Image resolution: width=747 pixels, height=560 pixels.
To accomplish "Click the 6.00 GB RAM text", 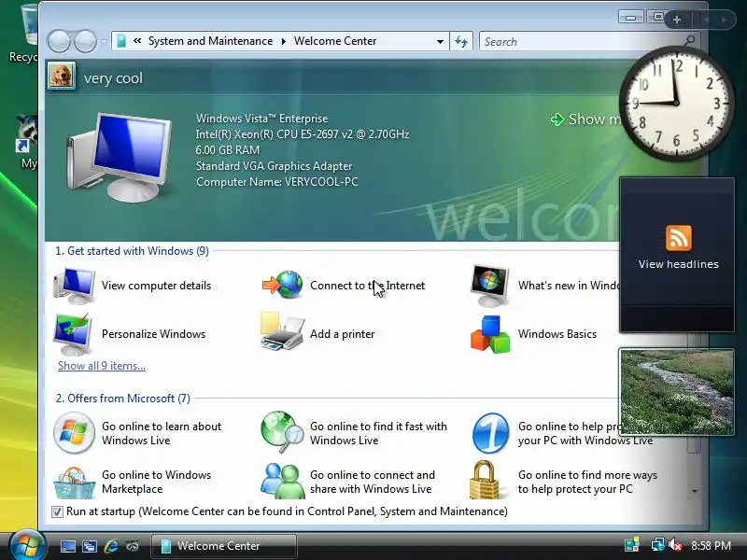I will pyautogui.click(x=227, y=150).
